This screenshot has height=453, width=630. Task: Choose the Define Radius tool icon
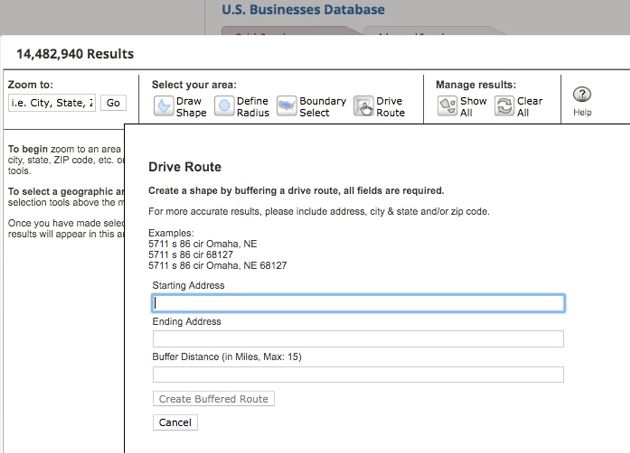(224, 107)
